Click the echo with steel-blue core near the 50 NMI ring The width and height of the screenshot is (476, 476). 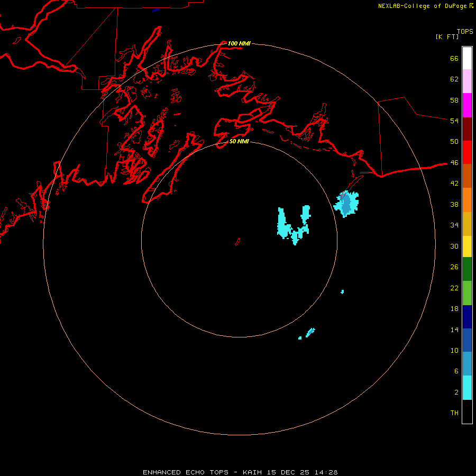346,204
